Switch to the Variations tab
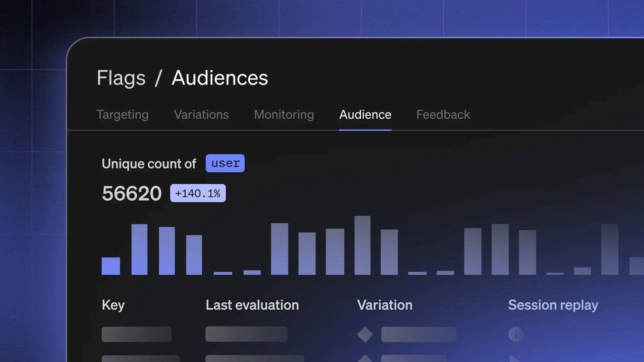Image resolution: width=644 pixels, height=362 pixels. click(201, 115)
